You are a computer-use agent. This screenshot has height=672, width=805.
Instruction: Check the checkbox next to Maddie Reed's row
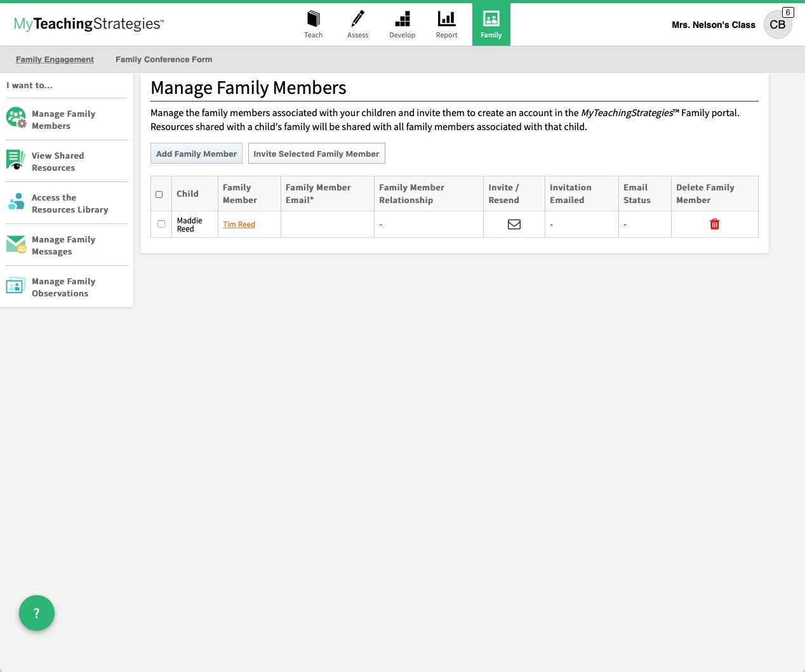(161, 224)
